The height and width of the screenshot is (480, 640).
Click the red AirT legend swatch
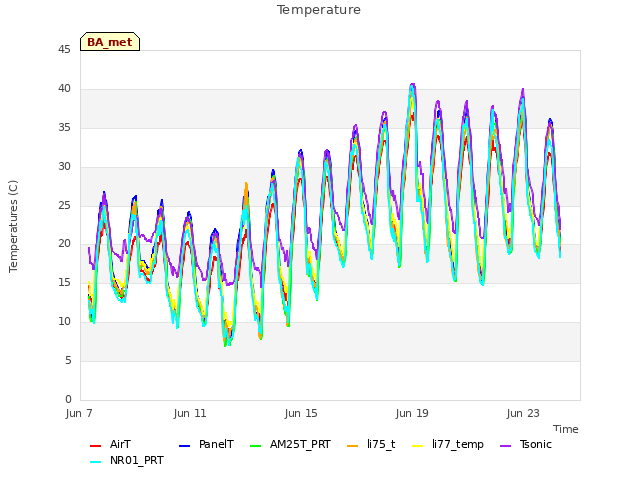click(96, 446)
